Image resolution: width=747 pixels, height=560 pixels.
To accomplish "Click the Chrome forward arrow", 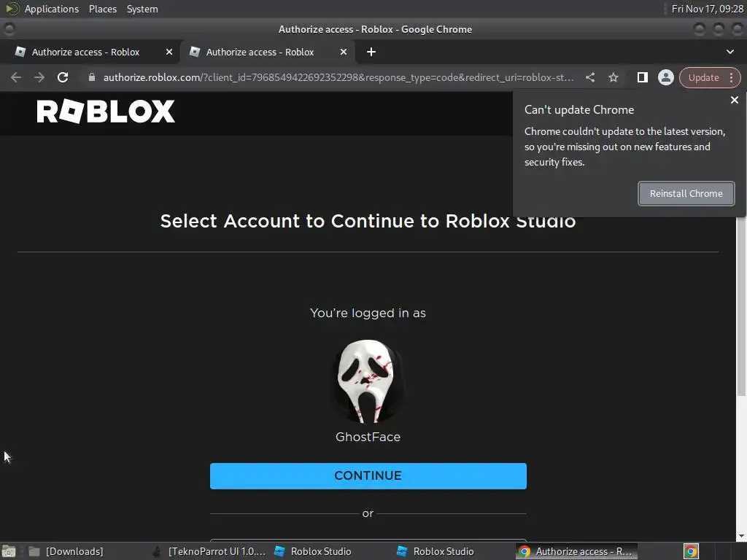I will [x=39, y=77].
